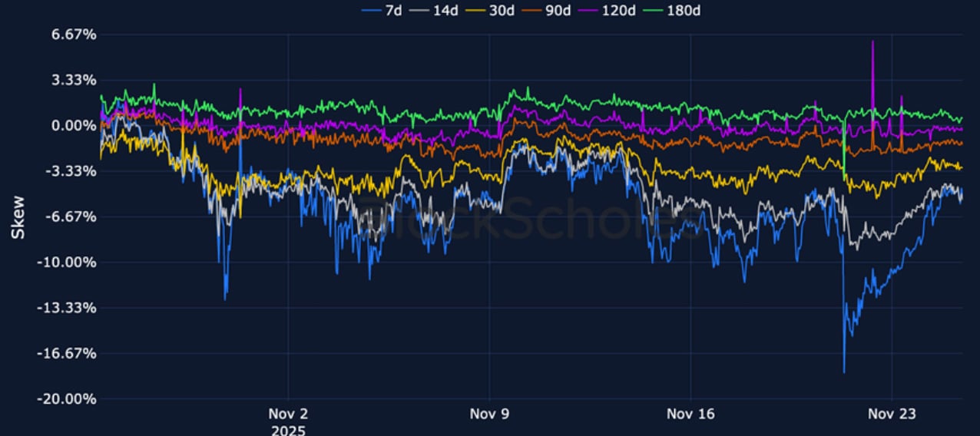Select the Nov 2 x-axis label

[x=288, y=415]
